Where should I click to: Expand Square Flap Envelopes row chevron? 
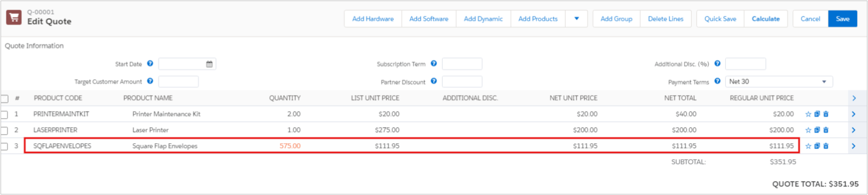[854, 146]
